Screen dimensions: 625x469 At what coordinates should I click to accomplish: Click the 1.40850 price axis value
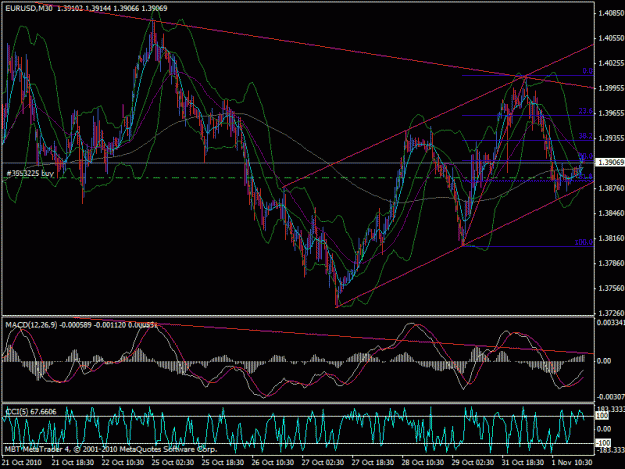(611, 13)
